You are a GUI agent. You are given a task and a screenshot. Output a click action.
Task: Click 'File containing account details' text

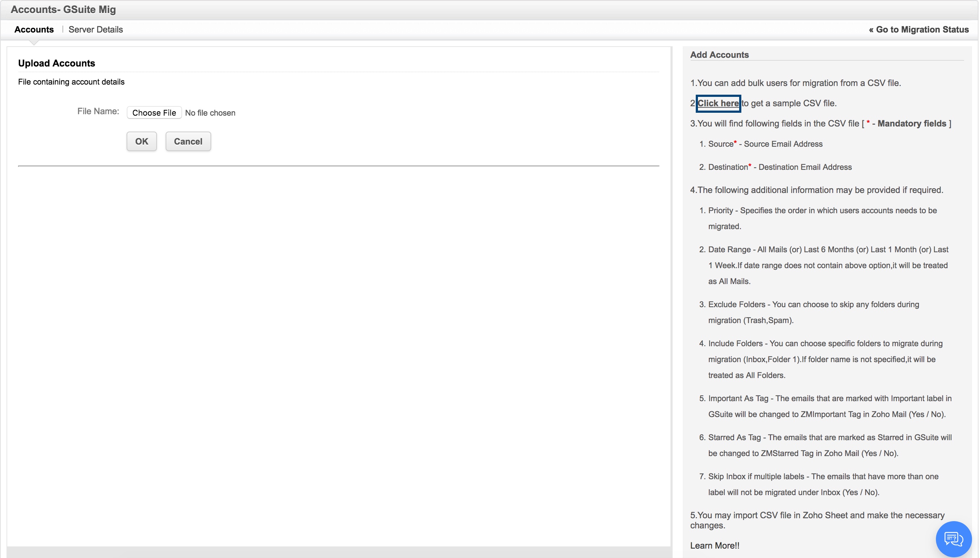pos(71,82)
